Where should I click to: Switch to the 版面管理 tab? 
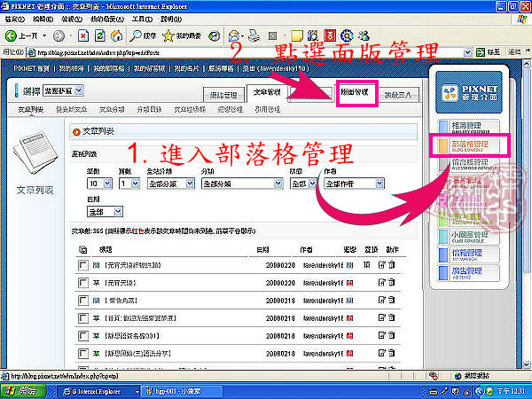click(355, 92)
